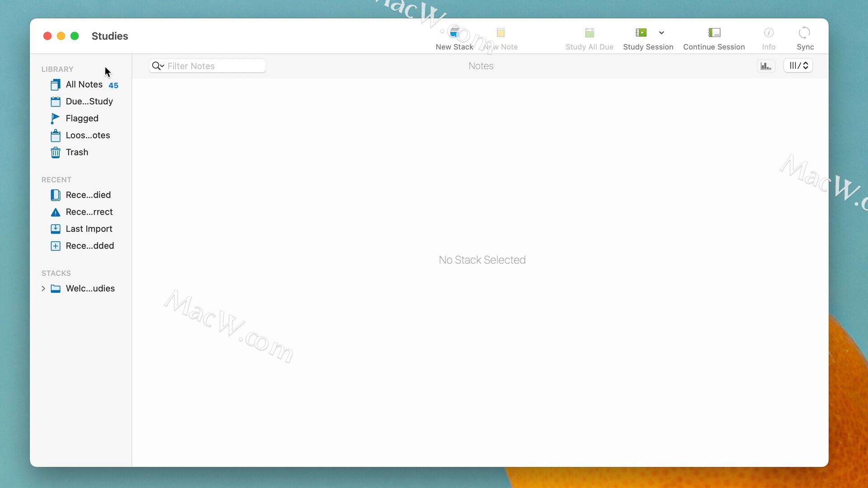Open the filter search options magnifier

pos(158,66)
